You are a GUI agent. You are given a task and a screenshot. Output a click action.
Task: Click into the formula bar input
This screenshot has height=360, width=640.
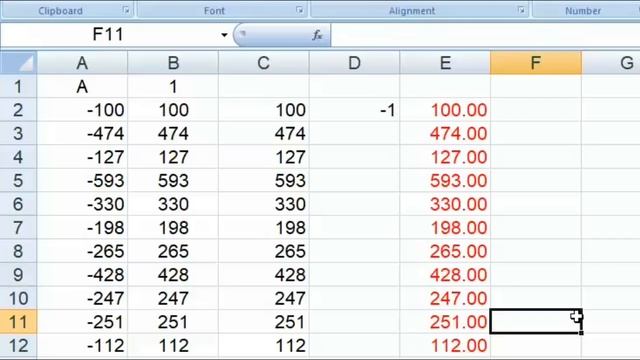[485, 35]
